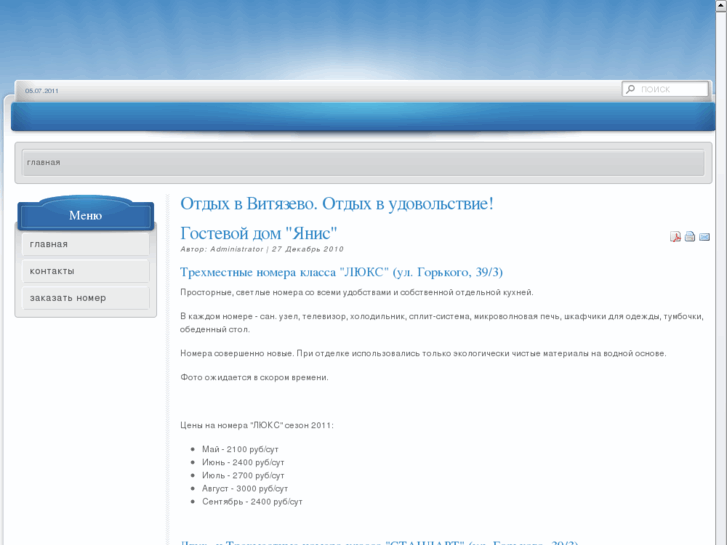Click the Гостевой дом "Янис" heading link
The image size is (727, 545).
coord(259,233)
